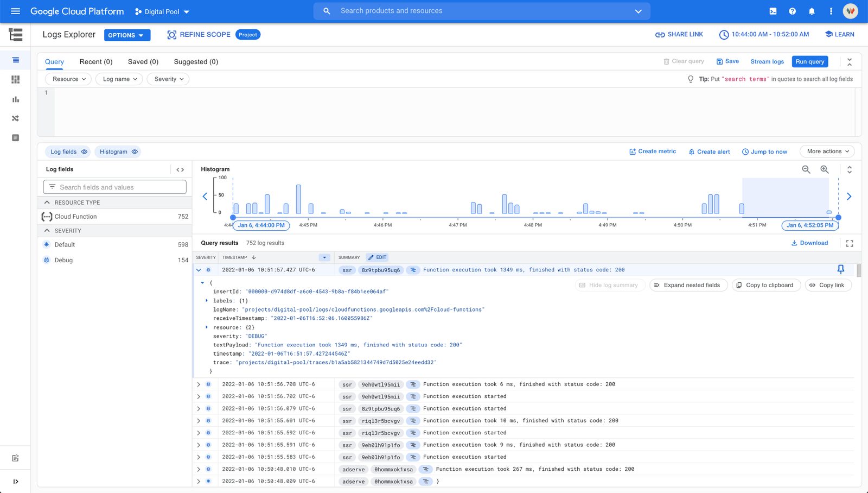Expand the resource nested field
The height and width of the screenshot is (493, 868).
(x=207, y=327)
